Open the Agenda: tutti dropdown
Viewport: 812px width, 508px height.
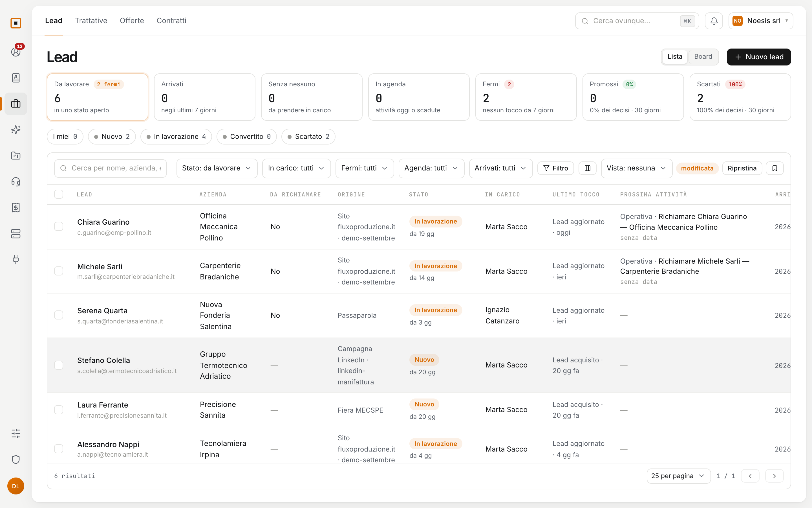click(x=431, y=168)
